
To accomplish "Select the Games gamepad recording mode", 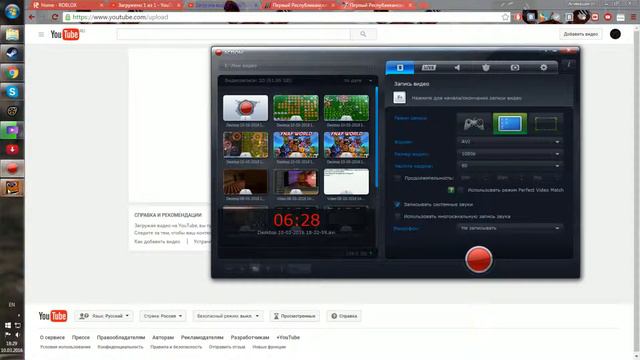I will 474,123.
